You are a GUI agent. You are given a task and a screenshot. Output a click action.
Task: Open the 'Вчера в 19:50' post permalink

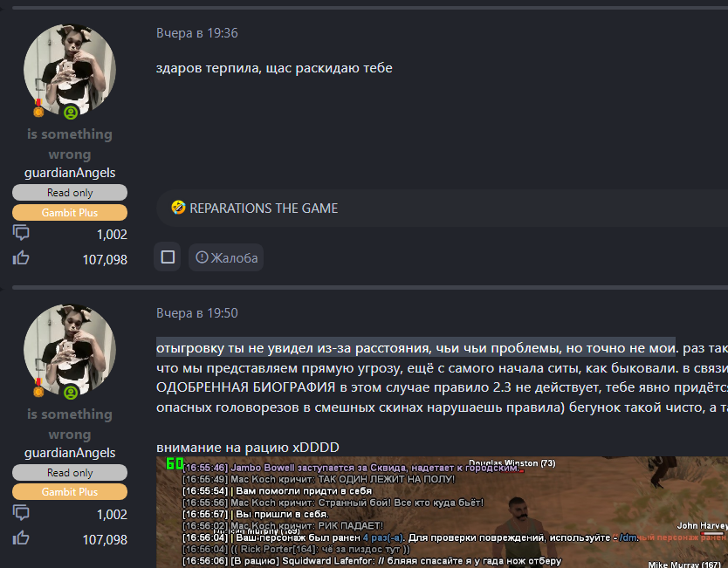pos(196,313)
